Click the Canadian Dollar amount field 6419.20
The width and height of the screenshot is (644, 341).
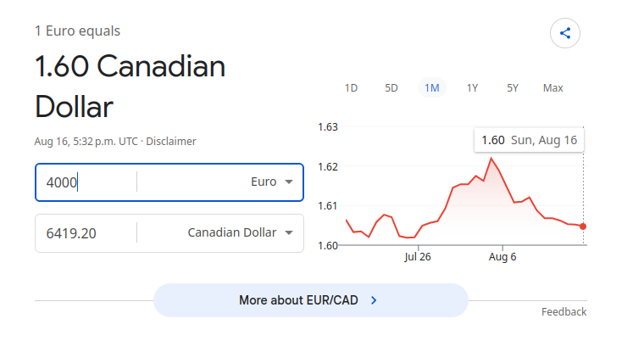click(86, 233)
